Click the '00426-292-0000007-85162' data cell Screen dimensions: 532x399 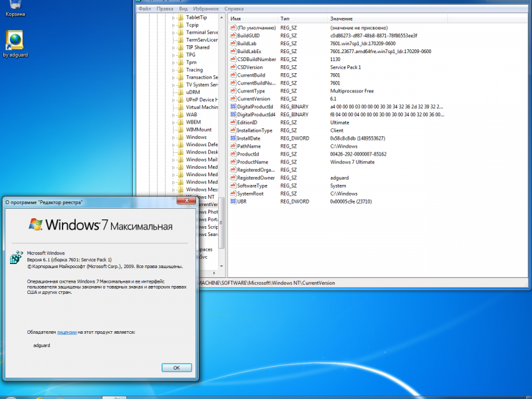pyautogui.click(x=358, y=154)
